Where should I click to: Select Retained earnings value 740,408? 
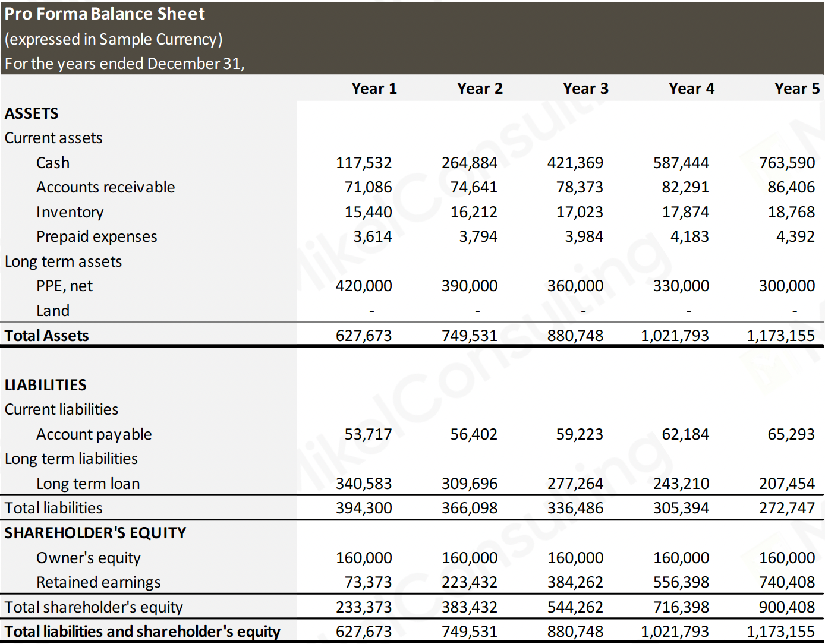(x=787, y=582)
